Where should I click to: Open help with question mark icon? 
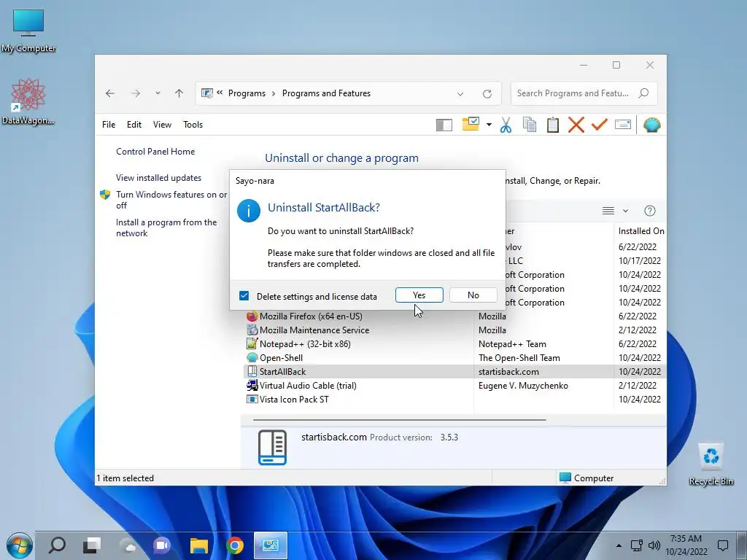tap(650, 211)
